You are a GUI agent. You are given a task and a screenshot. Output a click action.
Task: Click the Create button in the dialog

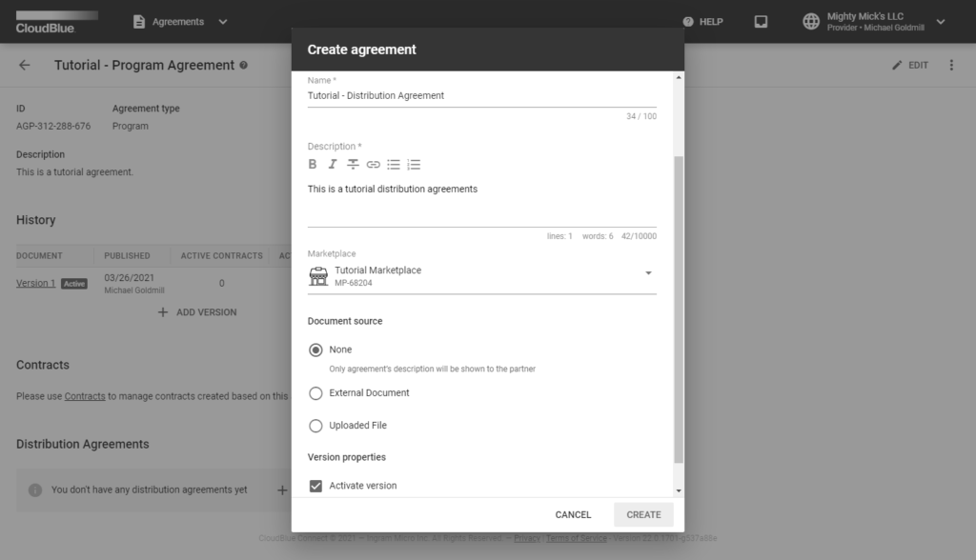(642, 514)
